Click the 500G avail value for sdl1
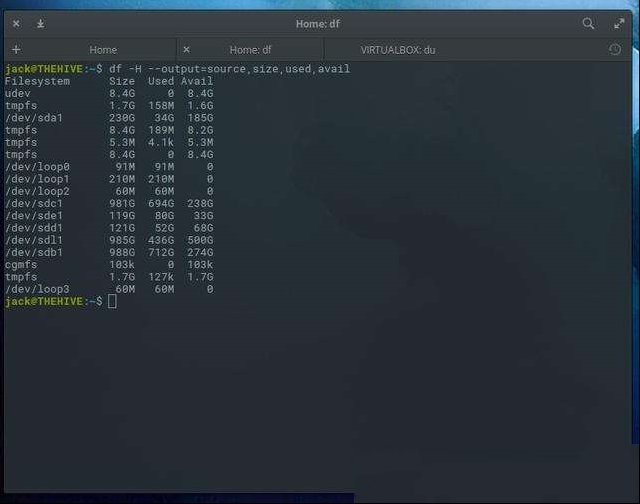Screen dimensions: 640x504 200,240
